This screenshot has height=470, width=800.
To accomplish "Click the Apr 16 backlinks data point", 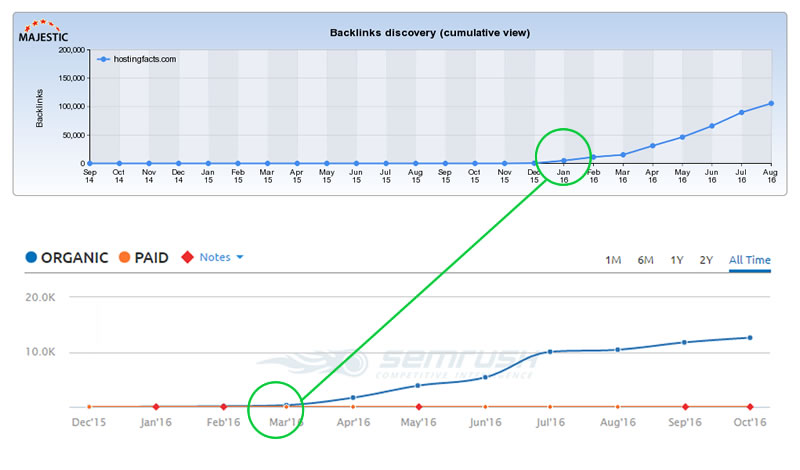I will (x=653, y=146).
